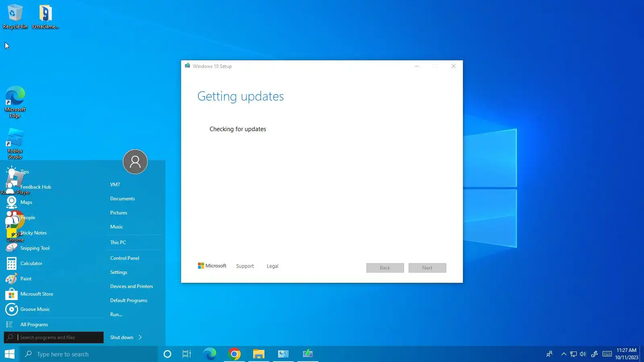Click the Windows Start button
This screenshot has width=644, height=362.
tap(10, 354)
